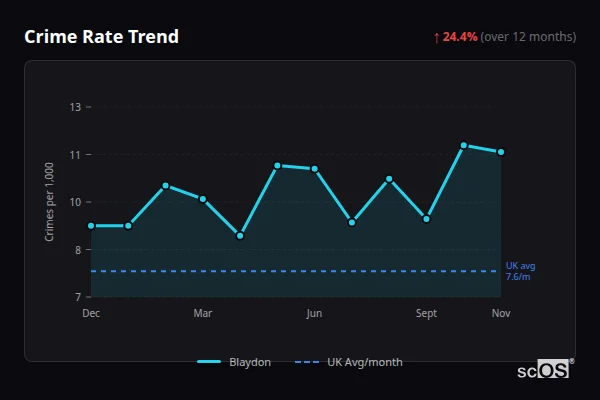Click the 8 y-axis label
The height and width of the screenshot is (400, 600).
point(78,250)
